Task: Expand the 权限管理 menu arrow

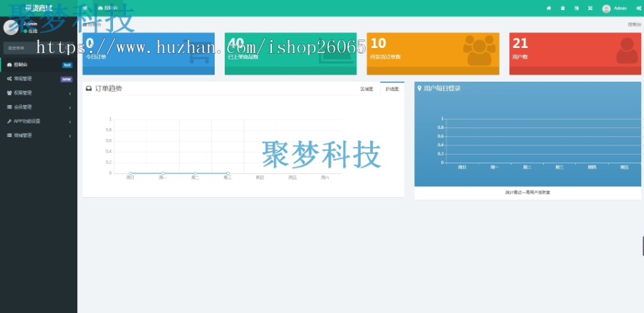Action: pyautogui.click(x=70, y=93)
